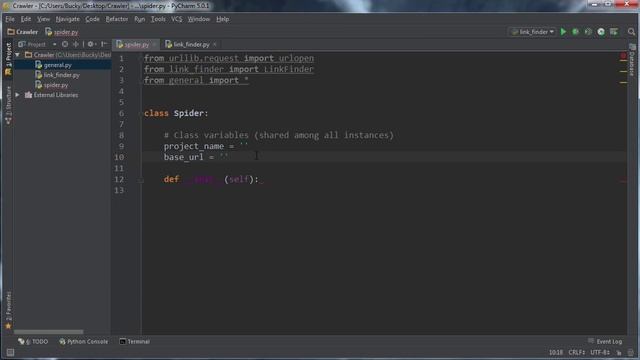Change file encoding UTF-8 in status bar
The width and height of the screenshot is (640, 360).
[x=600, y=353]
